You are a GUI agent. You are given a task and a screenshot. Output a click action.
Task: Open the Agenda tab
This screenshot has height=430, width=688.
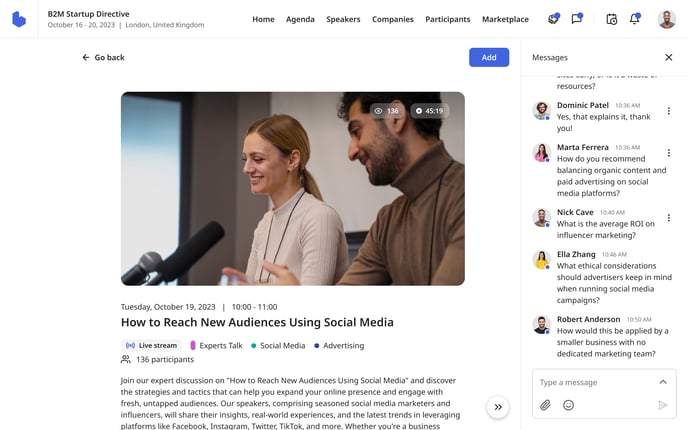pos(300,19)
